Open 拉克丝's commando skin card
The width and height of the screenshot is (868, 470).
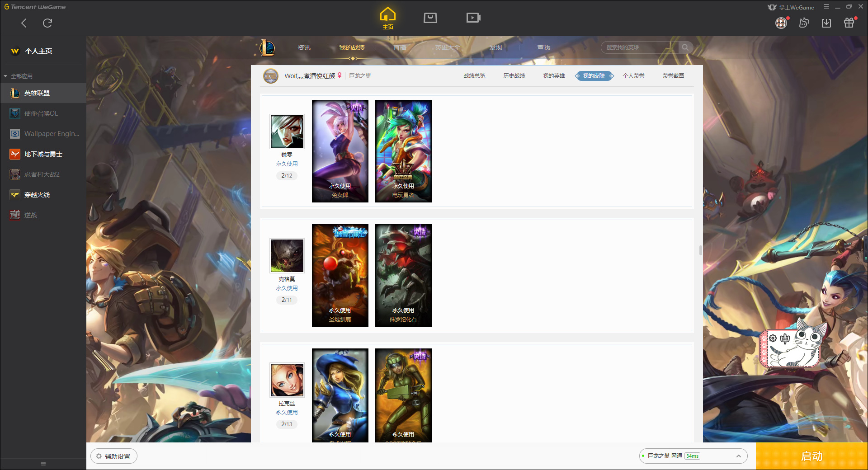pos(403,395)
